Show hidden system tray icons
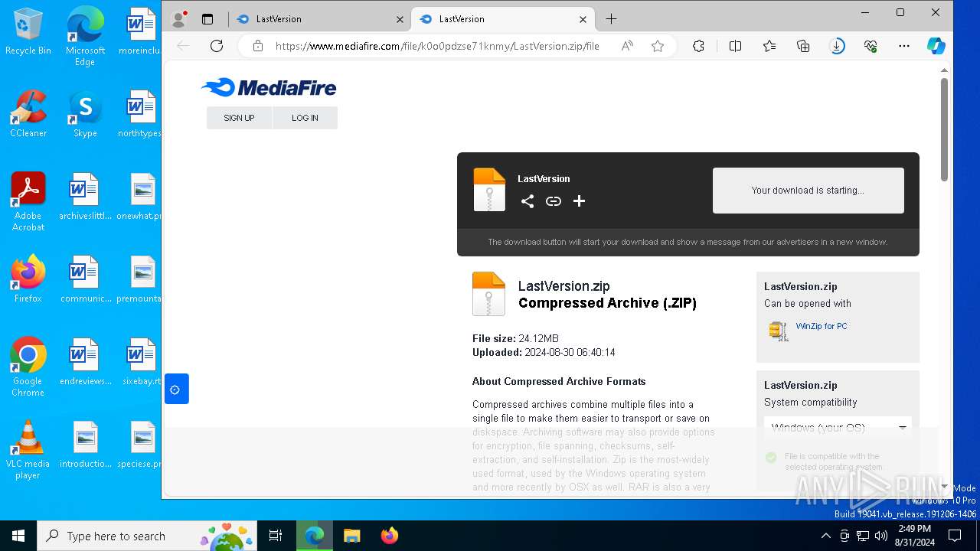Viewport: 980px width, 551px height. point(825,536)
